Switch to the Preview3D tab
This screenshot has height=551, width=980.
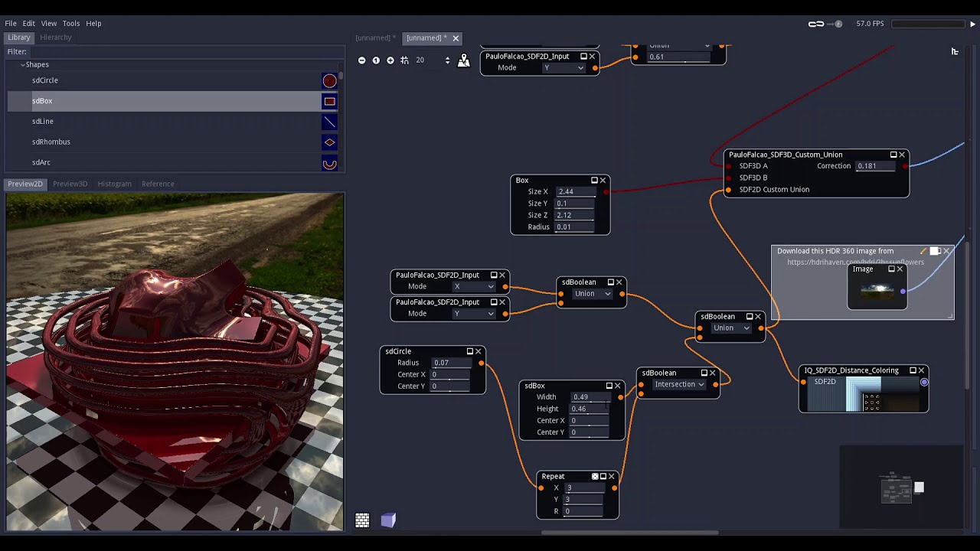(x=70, y=184)
